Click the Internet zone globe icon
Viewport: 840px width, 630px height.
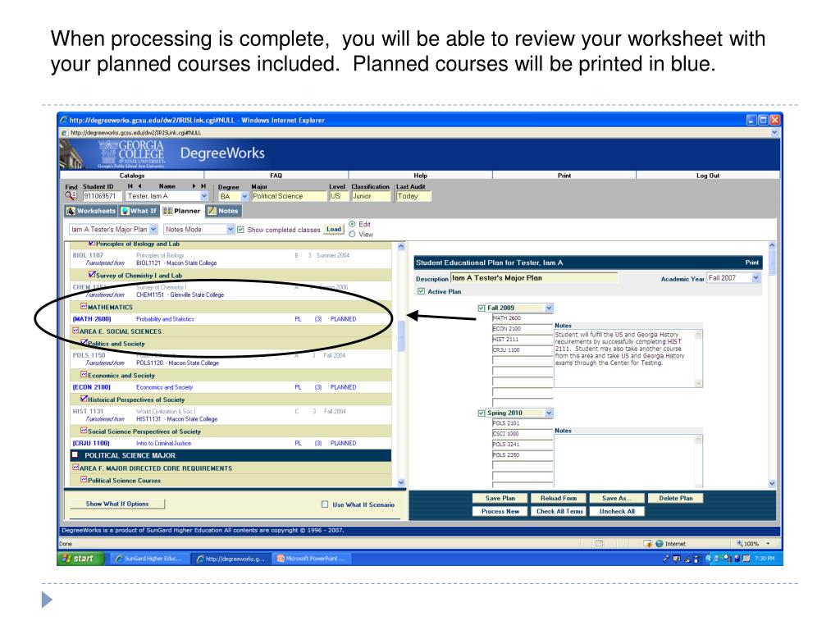(x=660, y=543)
